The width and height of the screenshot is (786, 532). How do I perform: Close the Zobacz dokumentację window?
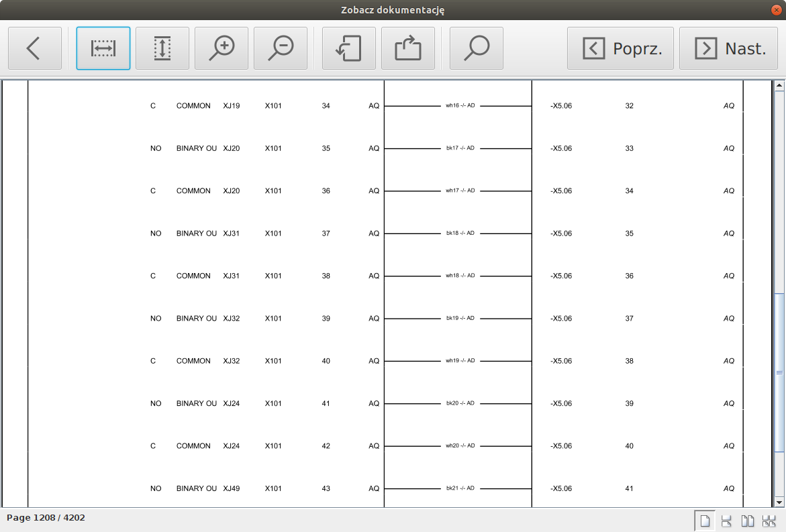pos(776,9)
